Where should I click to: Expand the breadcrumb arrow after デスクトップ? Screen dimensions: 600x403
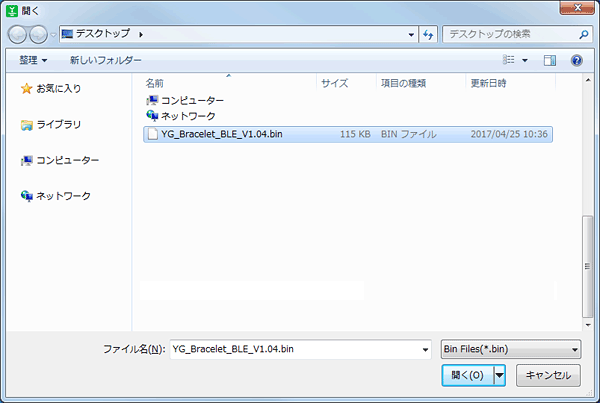141,35
